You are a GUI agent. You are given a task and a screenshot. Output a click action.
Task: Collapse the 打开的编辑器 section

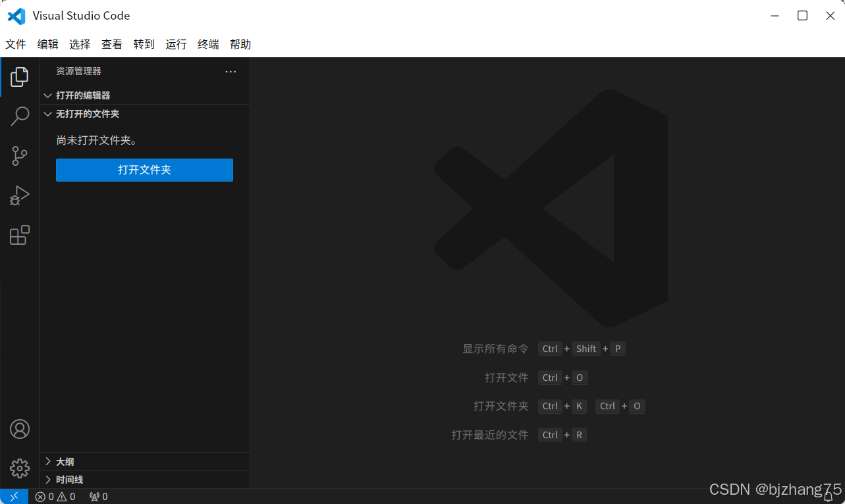click(x=144, y=95)
